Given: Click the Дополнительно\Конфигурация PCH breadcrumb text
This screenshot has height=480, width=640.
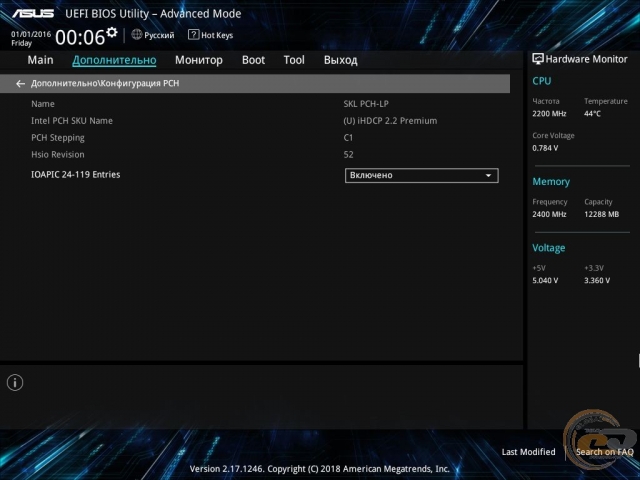Looking at the screenshot, I should click(x=105, y=83).
